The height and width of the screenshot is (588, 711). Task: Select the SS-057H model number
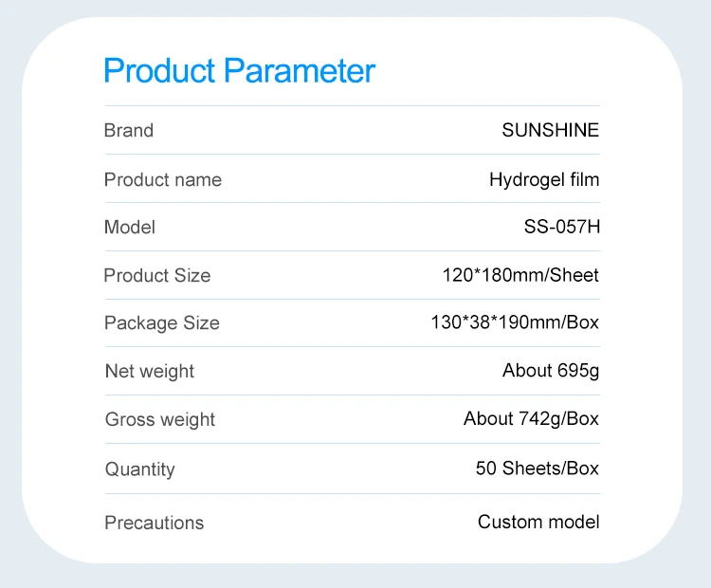[561, 228]
